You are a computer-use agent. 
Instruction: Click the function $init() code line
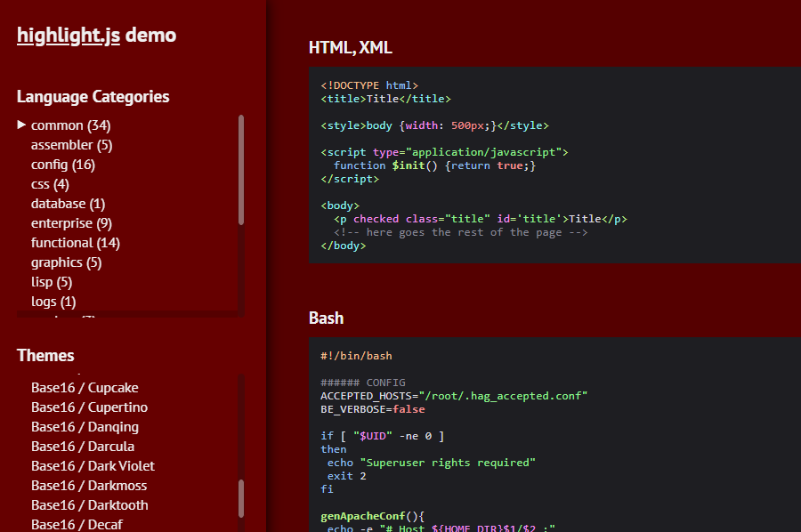(x=434, y=165)
